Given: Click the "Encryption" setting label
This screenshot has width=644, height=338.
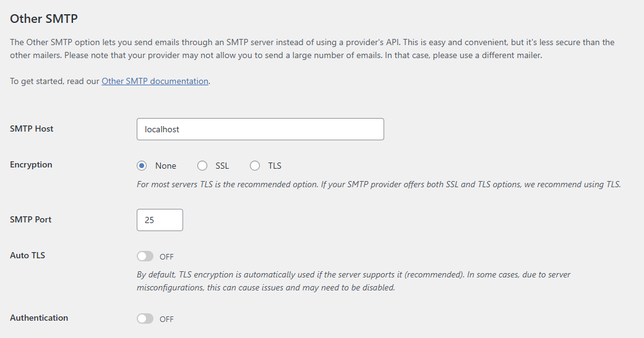Looking at the screenshot, I should (x=31, y=164).
